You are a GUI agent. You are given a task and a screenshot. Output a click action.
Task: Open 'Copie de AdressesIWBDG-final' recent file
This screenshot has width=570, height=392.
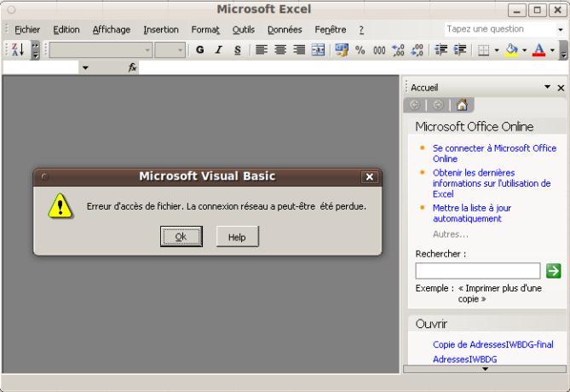(493, 344)
